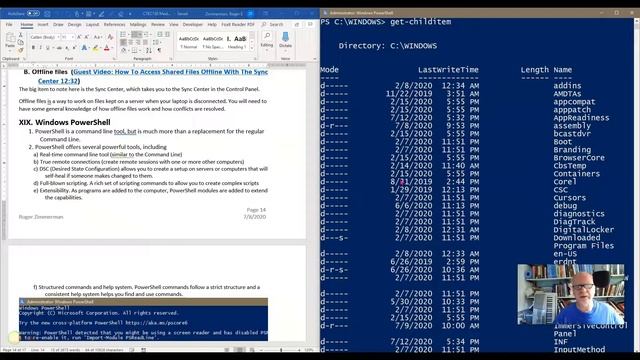Open the Editing dropdown
Image resolution: width=640 pixels, height=360 pixels.
(267, 41)
